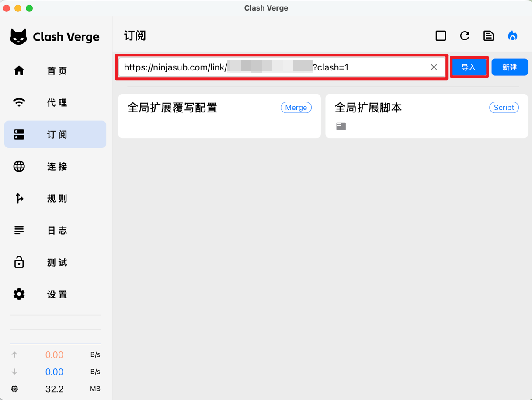Open the 连接 connections page

pyautogui.click(x=55, y=166)
